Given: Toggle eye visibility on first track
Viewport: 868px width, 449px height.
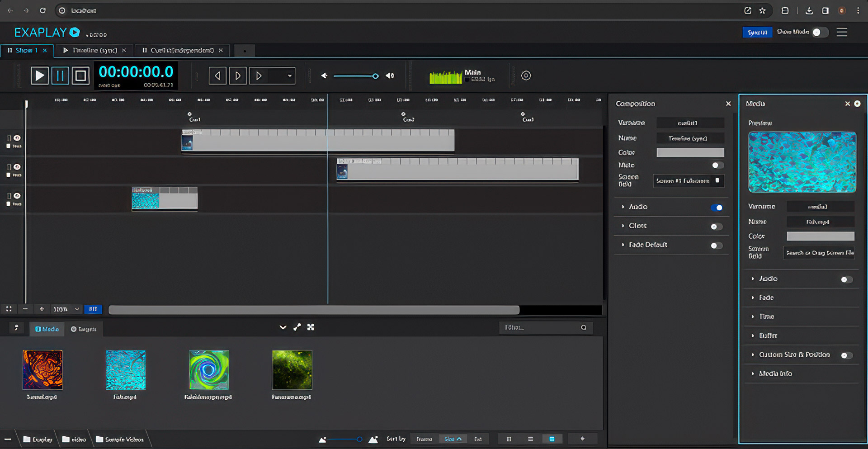Looking at the screenshot, I should (17, 138).
